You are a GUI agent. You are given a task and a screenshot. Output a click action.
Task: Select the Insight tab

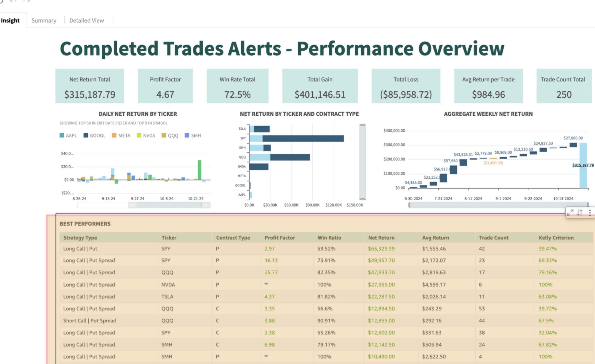[x=10, y=20]
